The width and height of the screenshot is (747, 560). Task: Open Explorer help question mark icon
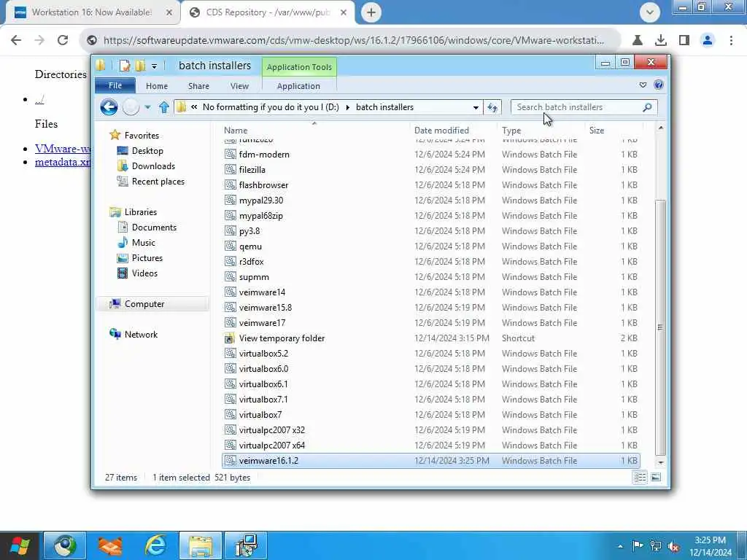pyautogui.click(x=659, y=85)
